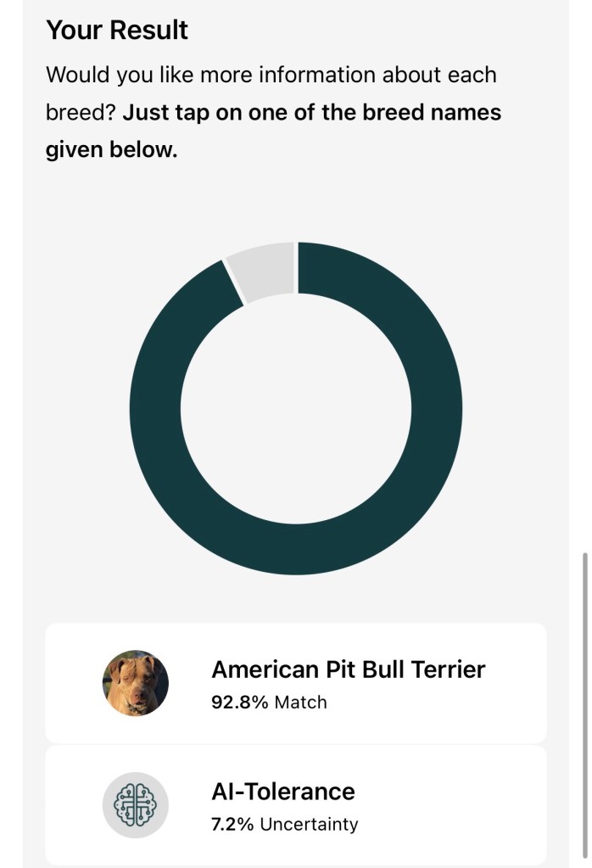This screenshot has height=868, width=592.
Task: Click the white center of donut chart
Action: 296,408
